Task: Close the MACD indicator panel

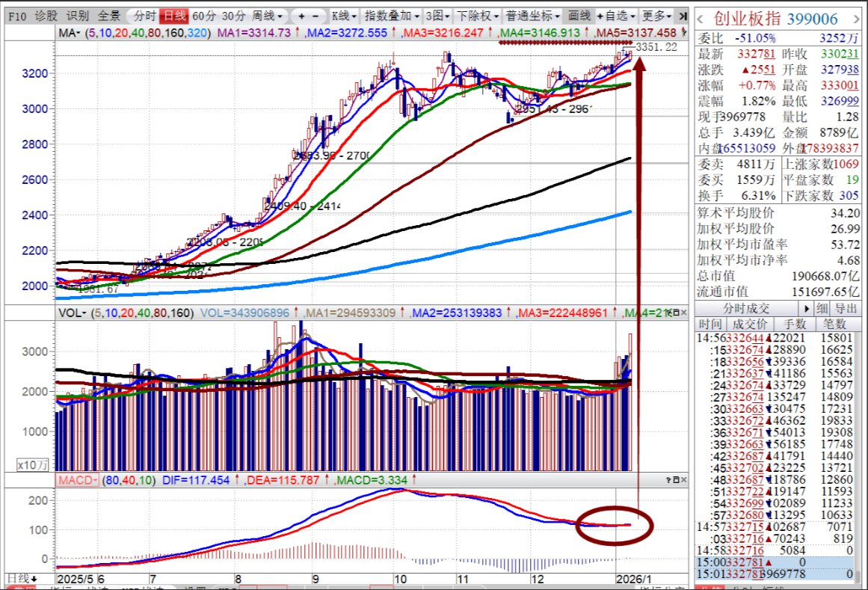Action: tap(683, 479)
